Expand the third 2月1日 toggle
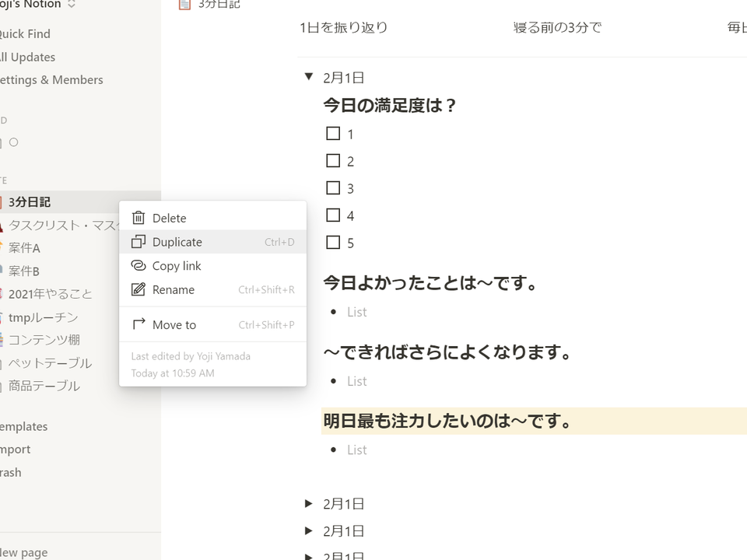Screen dimensions: 747x560 309,530
